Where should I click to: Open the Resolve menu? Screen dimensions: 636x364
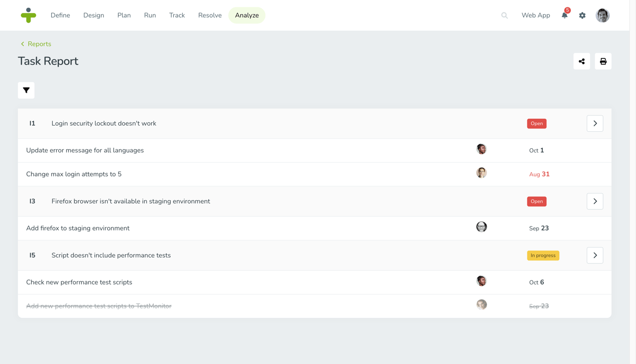(210, 15)
